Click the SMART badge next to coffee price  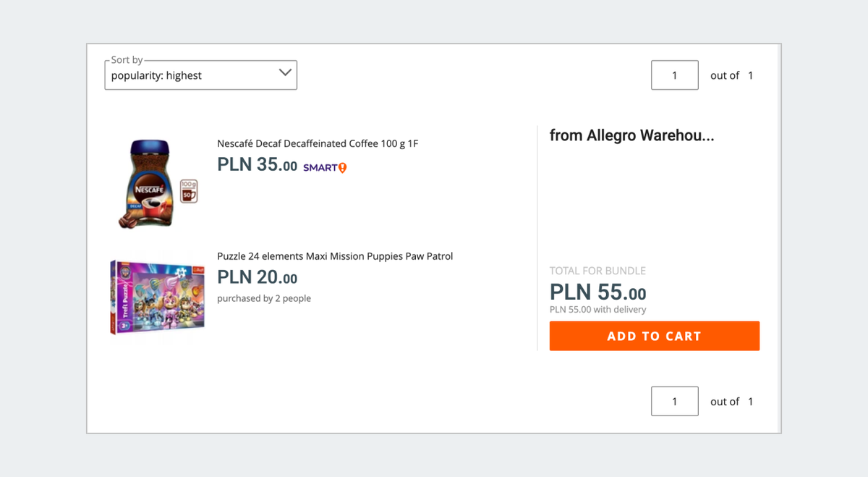323,167
